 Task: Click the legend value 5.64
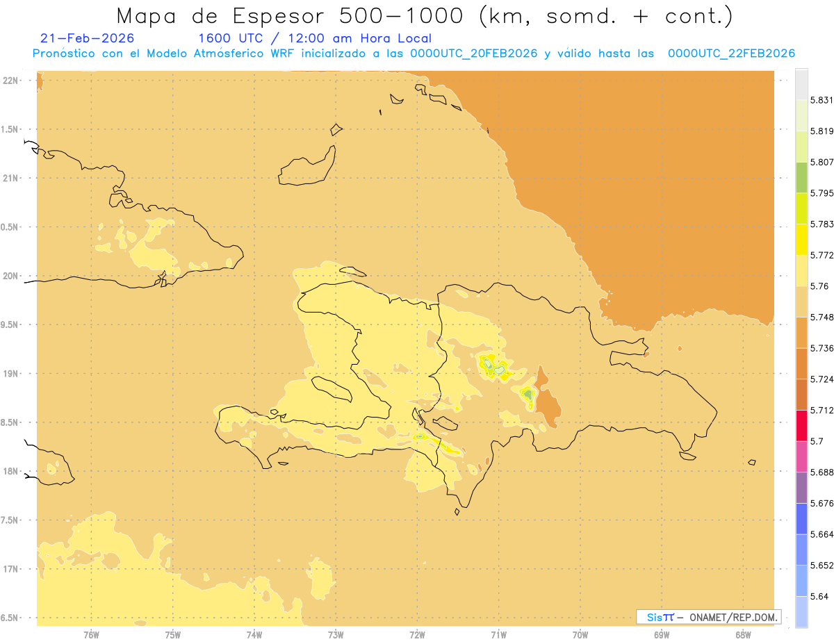[x=819, y=596]
